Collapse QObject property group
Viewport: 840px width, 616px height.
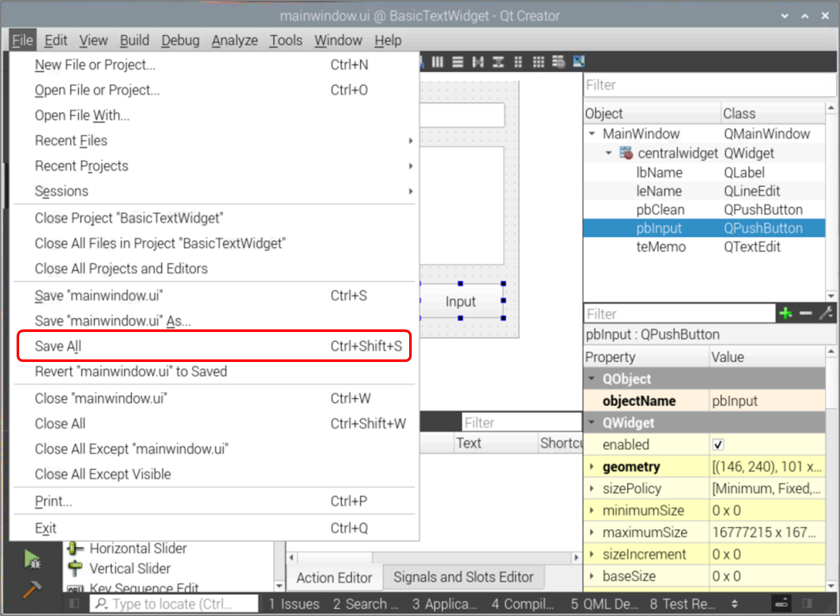pyautogui.click(x=592, y=379)
